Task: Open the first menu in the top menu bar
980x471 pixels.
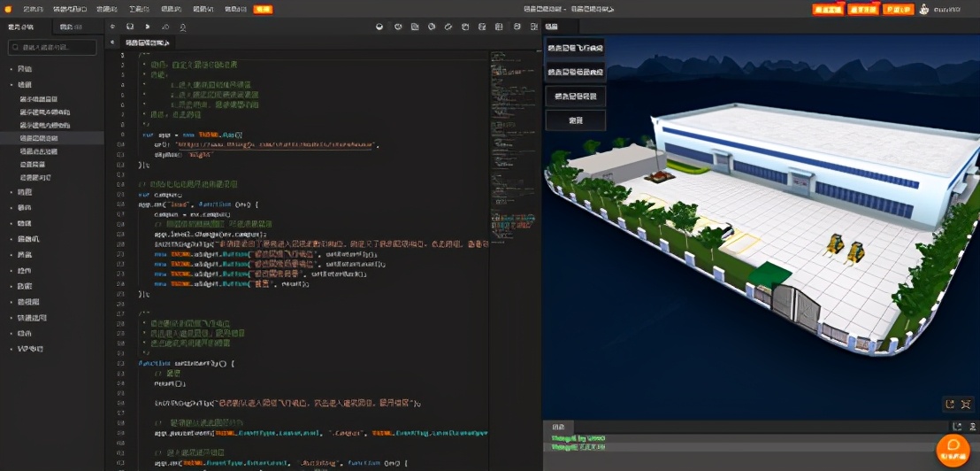Action: [x=32, y=10]
